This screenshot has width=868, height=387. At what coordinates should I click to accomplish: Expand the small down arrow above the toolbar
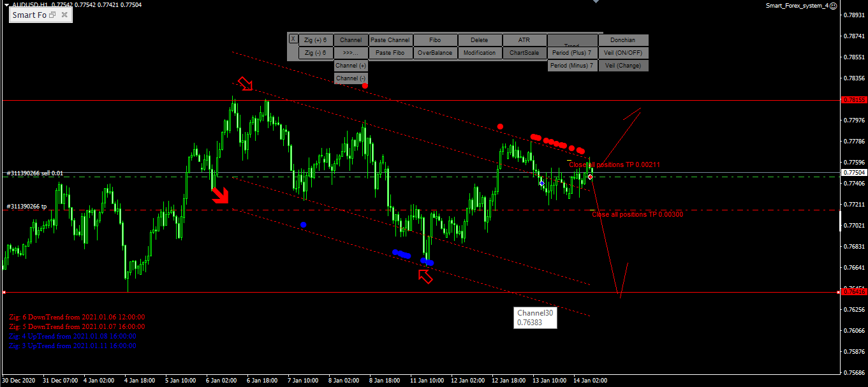(595, 3)
